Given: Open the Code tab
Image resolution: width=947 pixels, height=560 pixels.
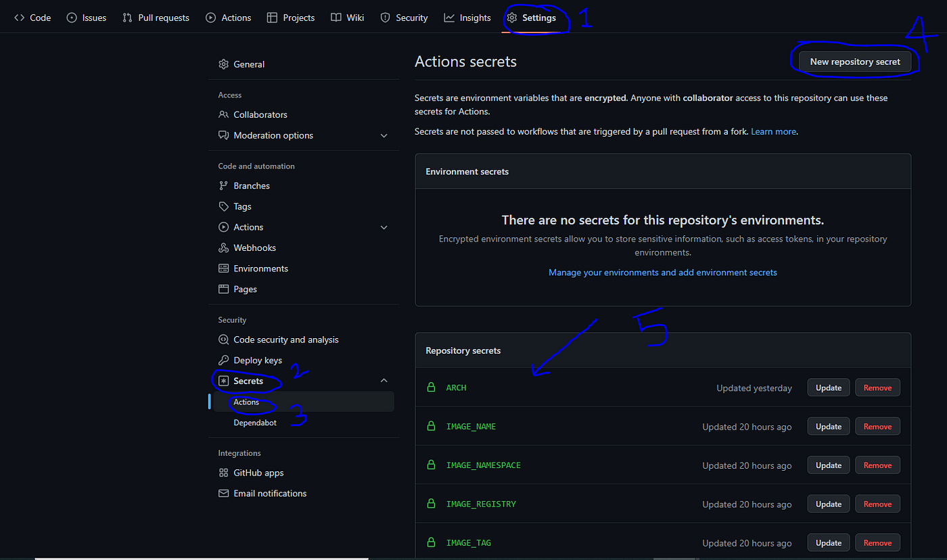Looking at the screenshot, I should (32, 18).
